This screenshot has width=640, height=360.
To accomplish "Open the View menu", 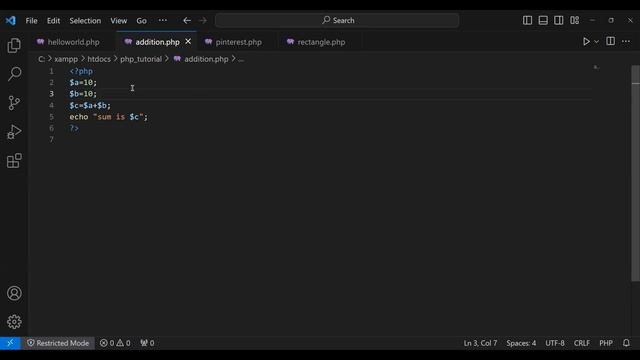I will 119,20.
